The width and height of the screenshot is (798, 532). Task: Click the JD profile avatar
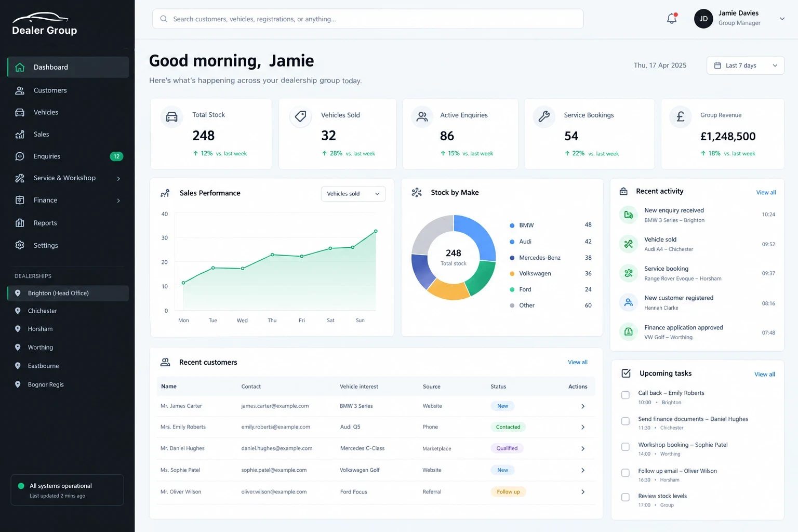(703, 19)
